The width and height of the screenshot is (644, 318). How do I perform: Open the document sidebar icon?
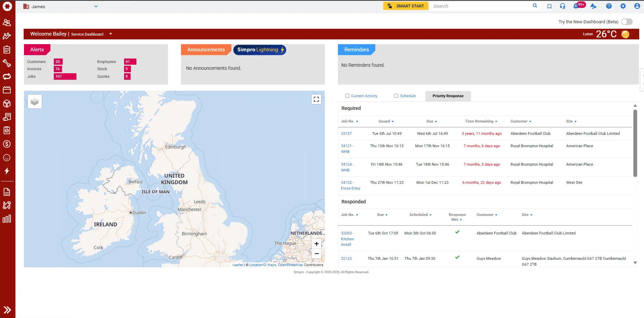pos(7,192)
